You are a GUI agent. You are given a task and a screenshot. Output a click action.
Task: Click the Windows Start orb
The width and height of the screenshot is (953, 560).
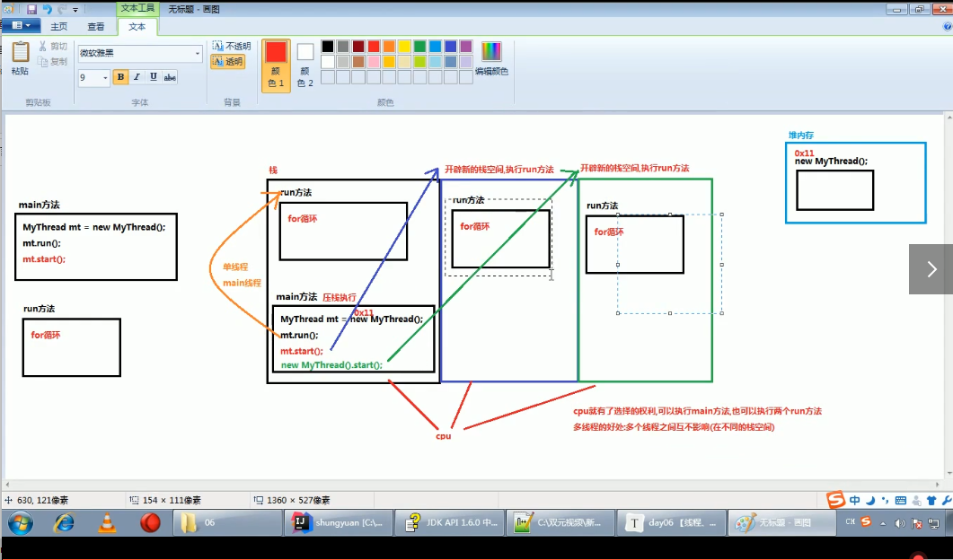(21, 522)
